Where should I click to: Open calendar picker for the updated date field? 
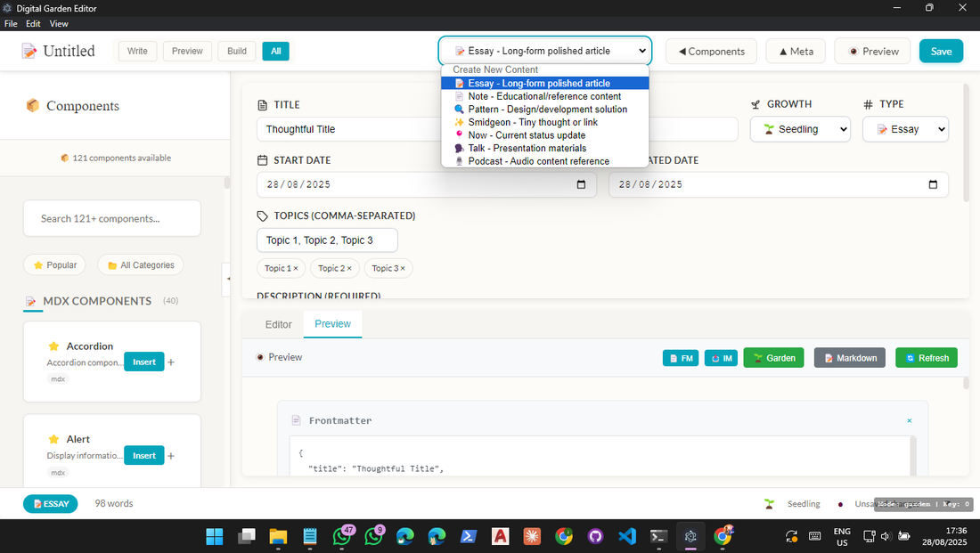[933, 184]
